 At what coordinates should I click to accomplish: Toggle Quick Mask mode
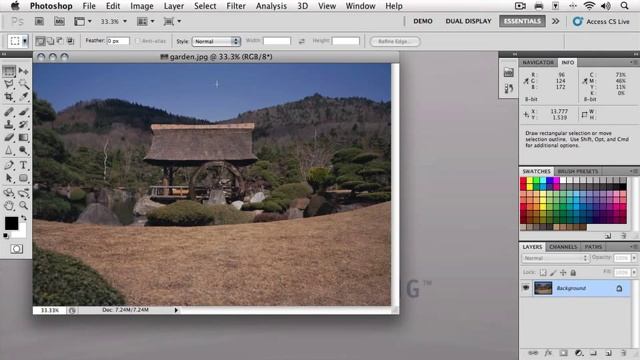(17, 249)
